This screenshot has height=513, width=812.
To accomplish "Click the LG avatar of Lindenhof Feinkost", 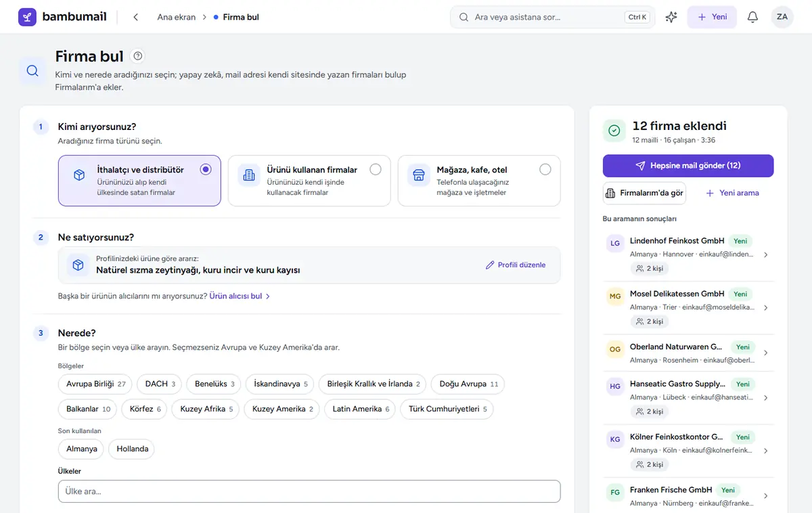I will (615, 243).
